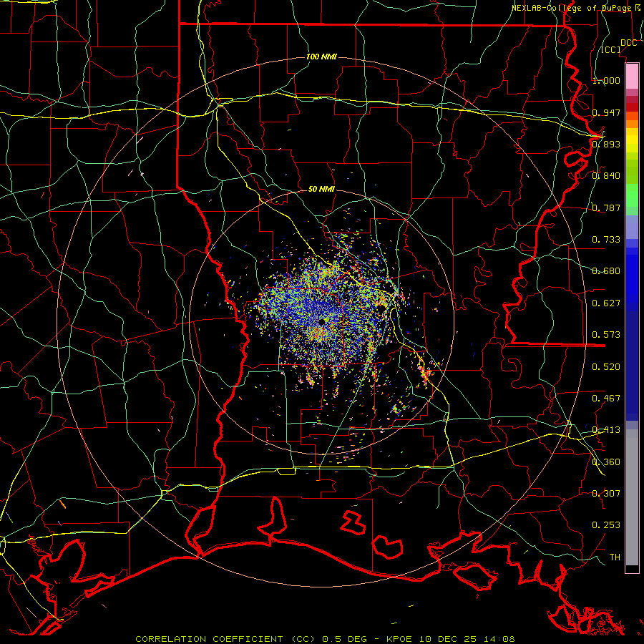Click the 1.000 value on the color scale

click(606, 80)
